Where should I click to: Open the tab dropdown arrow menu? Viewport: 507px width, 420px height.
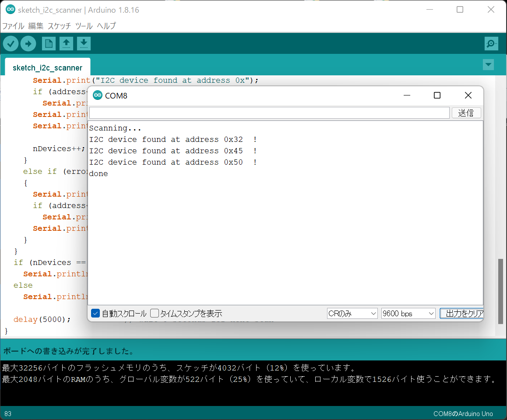[488, 65]
